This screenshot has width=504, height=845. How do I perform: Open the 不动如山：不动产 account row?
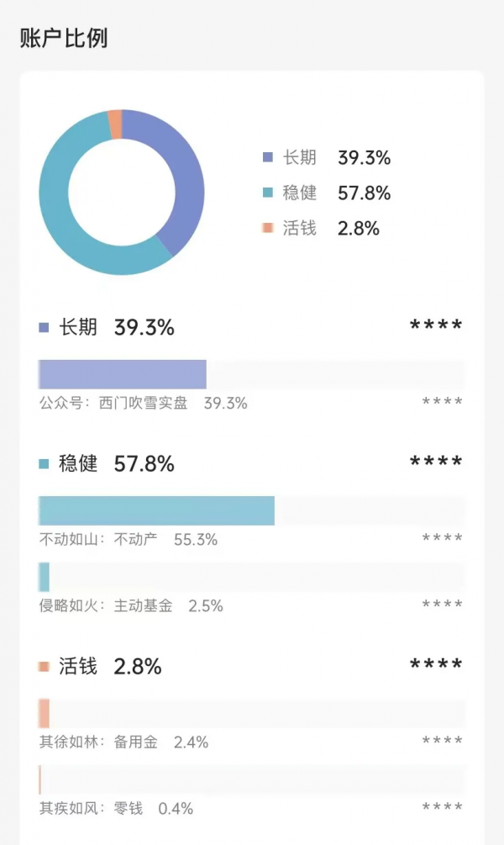[128, 539]
